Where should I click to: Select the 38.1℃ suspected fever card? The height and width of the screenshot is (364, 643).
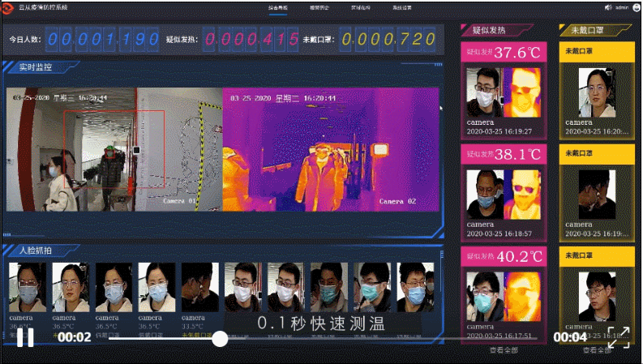click(504, 193)
